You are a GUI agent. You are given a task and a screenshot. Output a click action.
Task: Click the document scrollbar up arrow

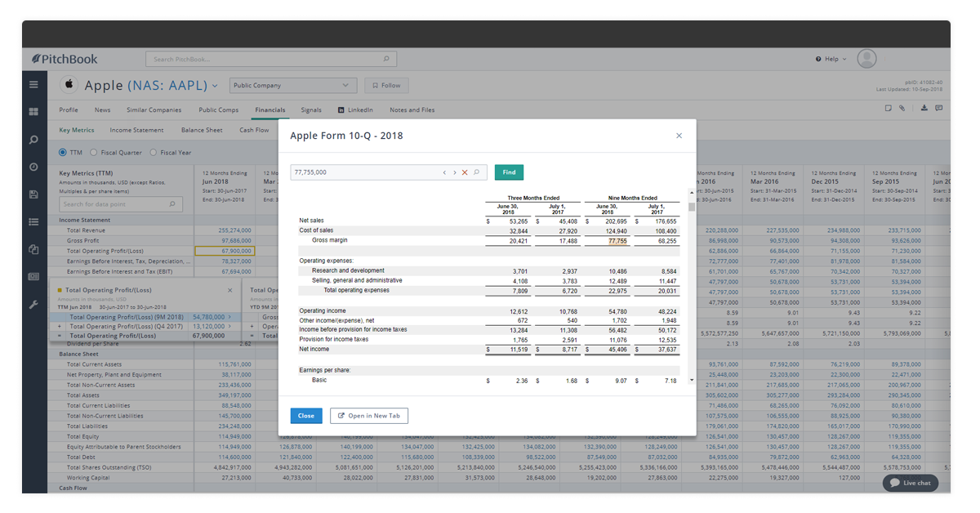tap(692, 193)
